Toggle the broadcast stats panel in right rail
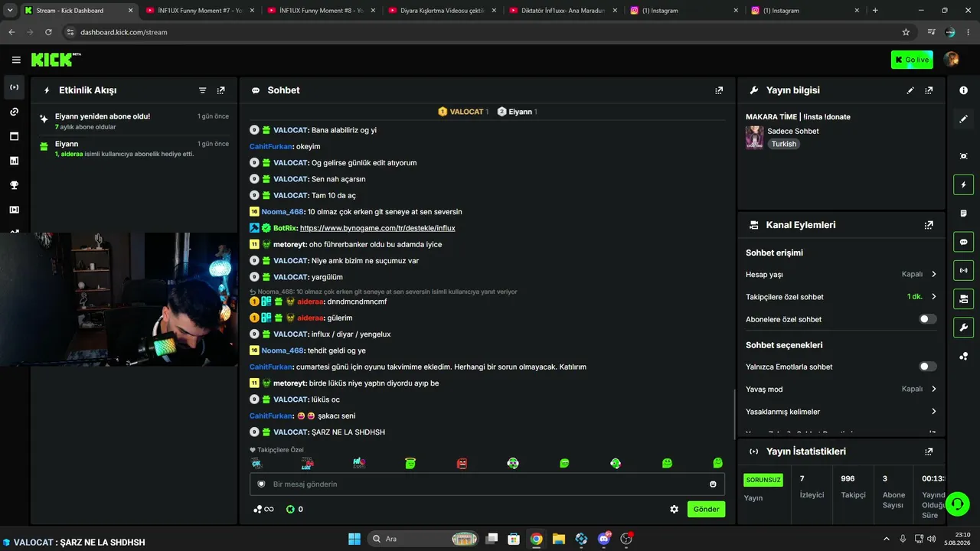Image resolution: width=980 pixels, height=551 pixels. 963,270
